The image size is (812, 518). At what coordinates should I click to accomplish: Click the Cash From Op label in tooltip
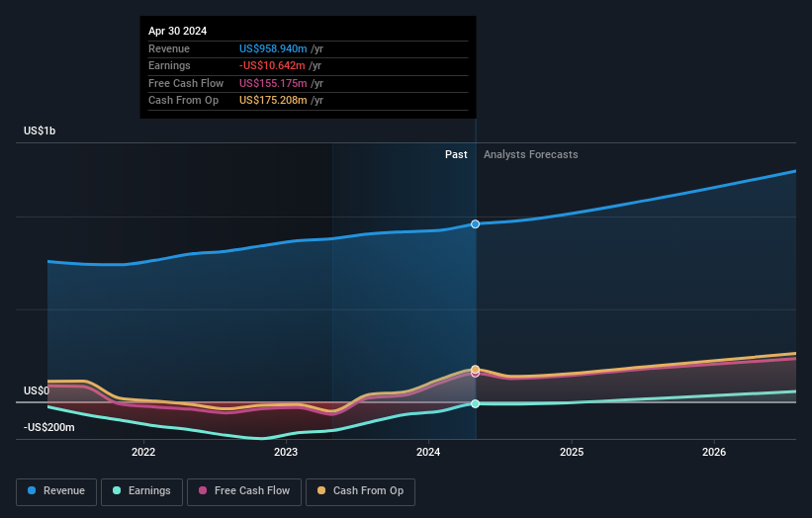(183, 101)
